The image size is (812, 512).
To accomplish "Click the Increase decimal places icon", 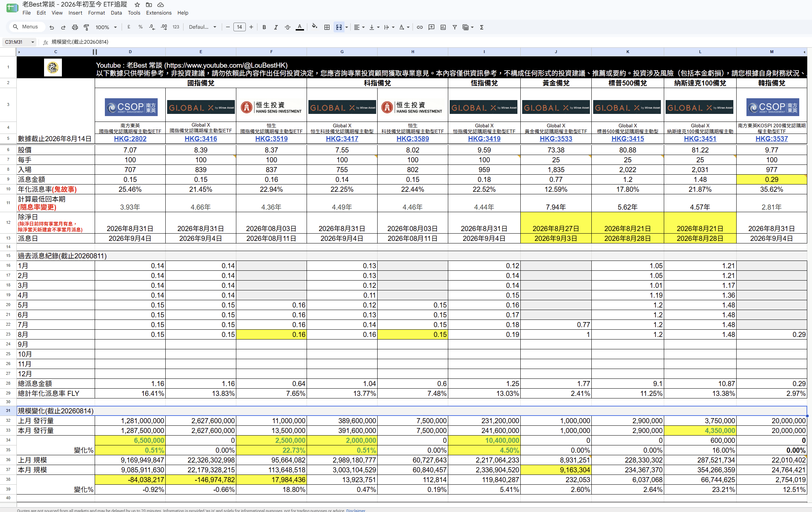I will tap(164, 27).
